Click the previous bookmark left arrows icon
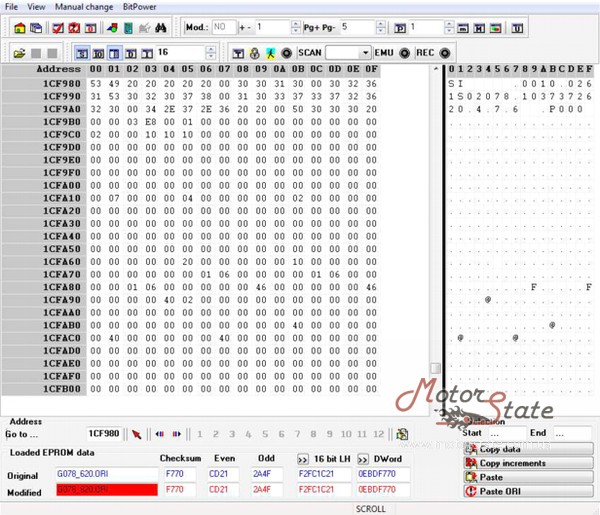600x515 pixels. click(160, 434)
